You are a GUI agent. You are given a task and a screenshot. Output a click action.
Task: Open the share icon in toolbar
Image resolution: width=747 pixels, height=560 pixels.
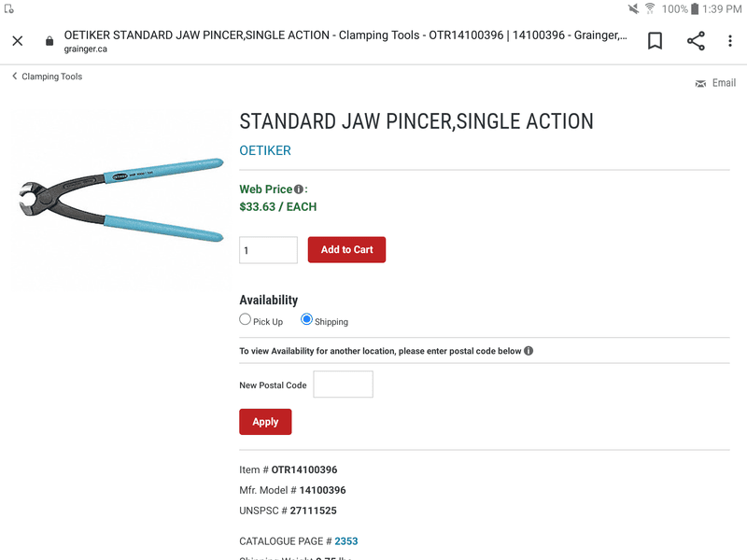tap(696, 41)
